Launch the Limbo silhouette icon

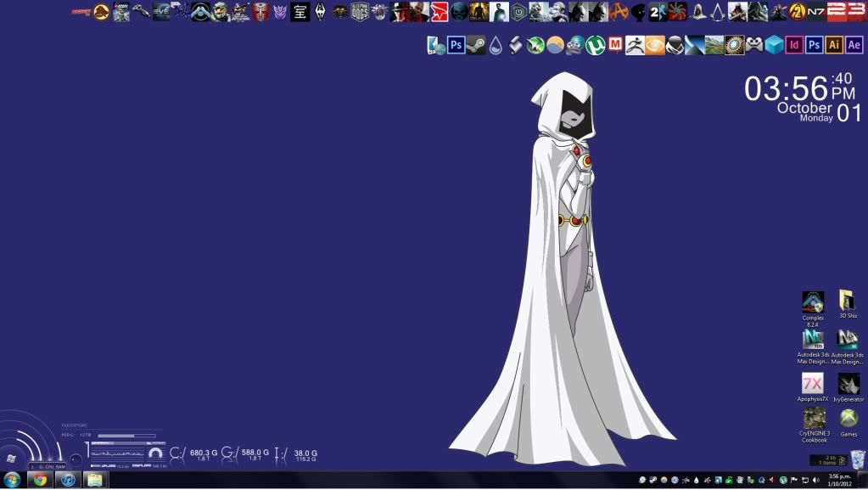pos(638,12)
